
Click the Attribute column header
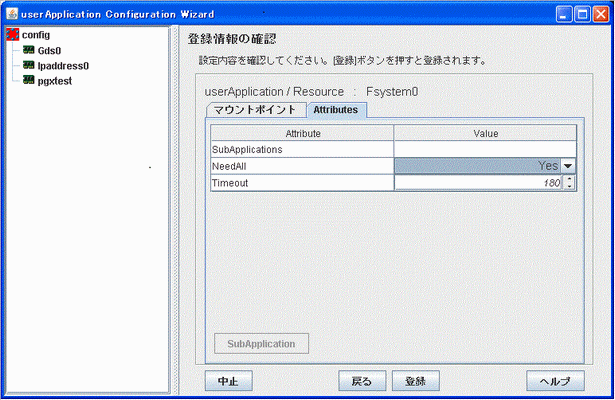302,133
